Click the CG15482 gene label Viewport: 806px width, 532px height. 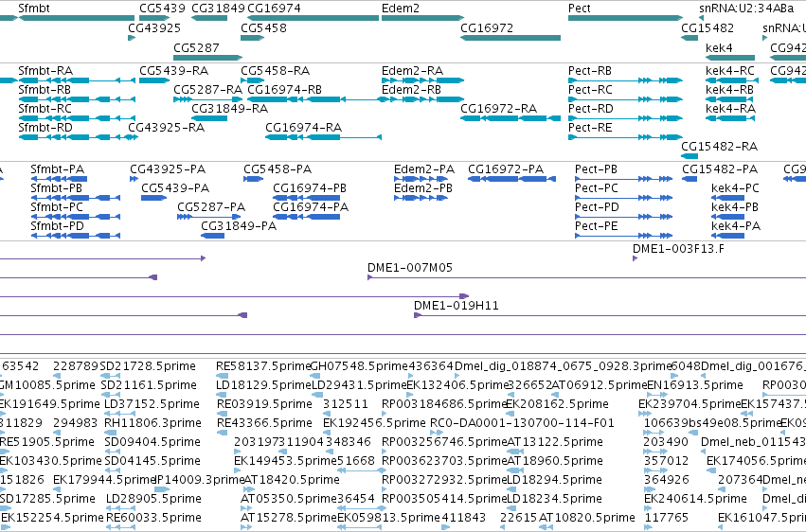(x=707, y=27)
